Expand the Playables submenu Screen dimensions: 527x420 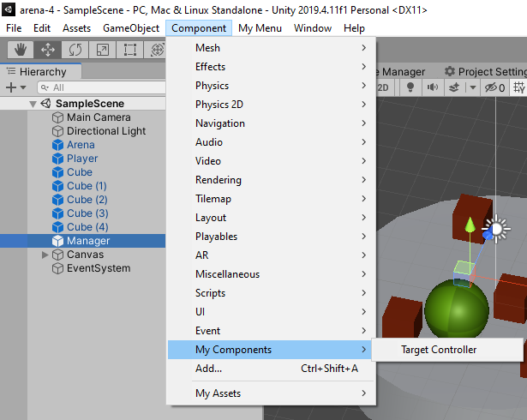tap(272, 236)
